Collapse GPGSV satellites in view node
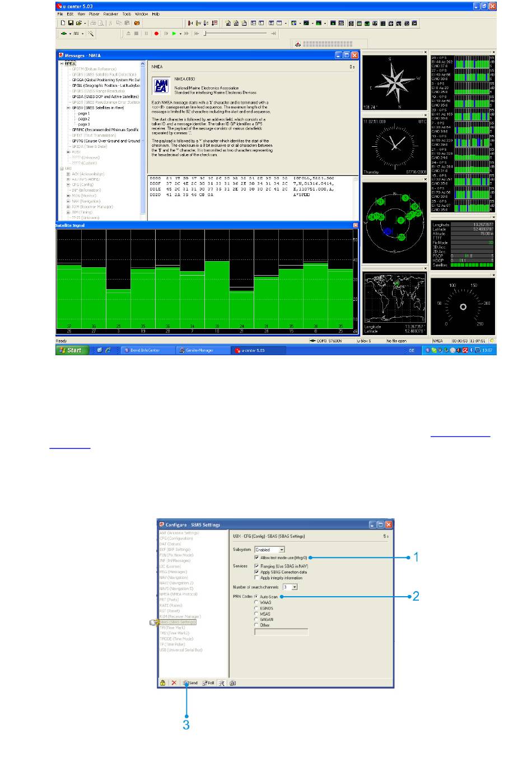The height and width of the screenshot is (762, 532). point(68,108)
